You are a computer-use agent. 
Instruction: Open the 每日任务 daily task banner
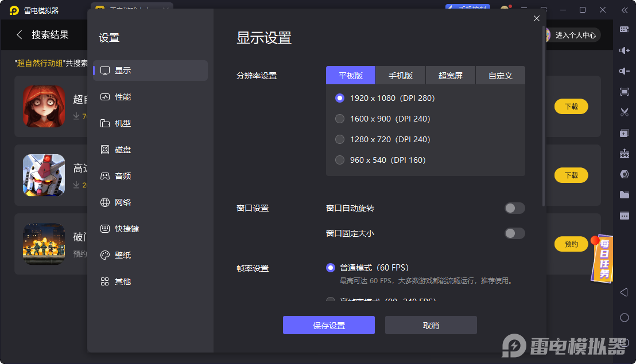(602, 259)
